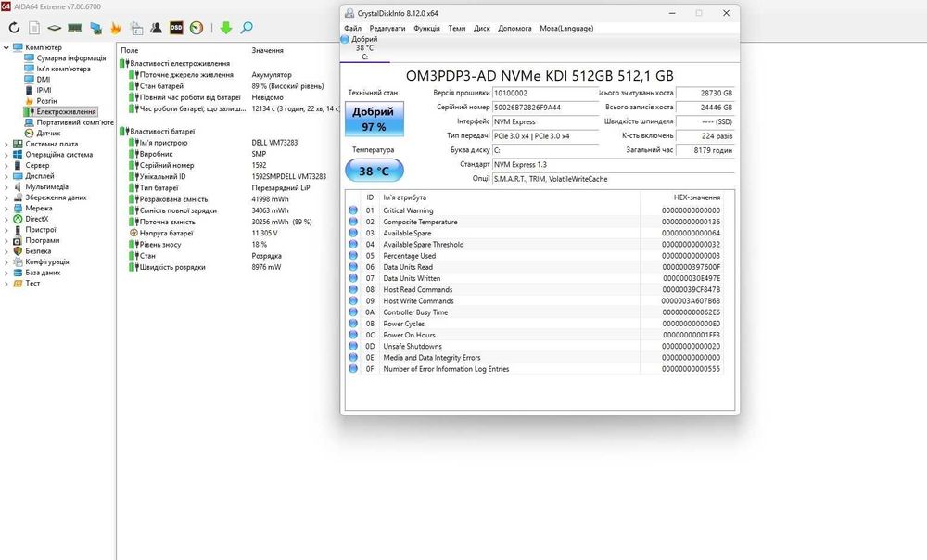Open the CPU chip icon in AIDA64 toolbar
The width and height of the screenshot is (927, 560).
(55, 28)
